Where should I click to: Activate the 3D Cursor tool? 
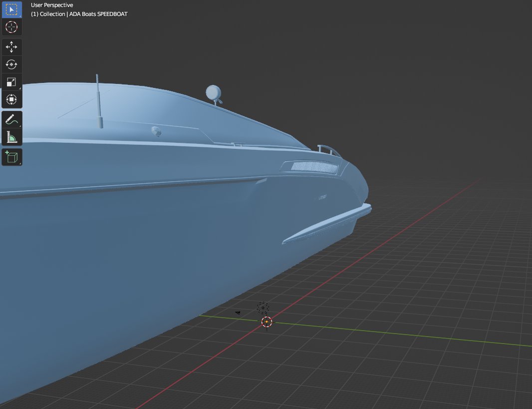click(11, 27)
